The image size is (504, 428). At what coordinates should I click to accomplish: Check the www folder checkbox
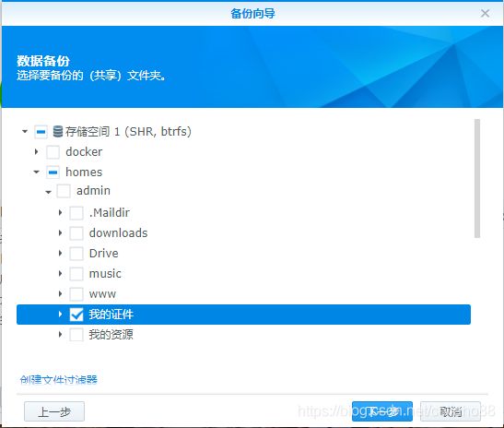(76, 294)
